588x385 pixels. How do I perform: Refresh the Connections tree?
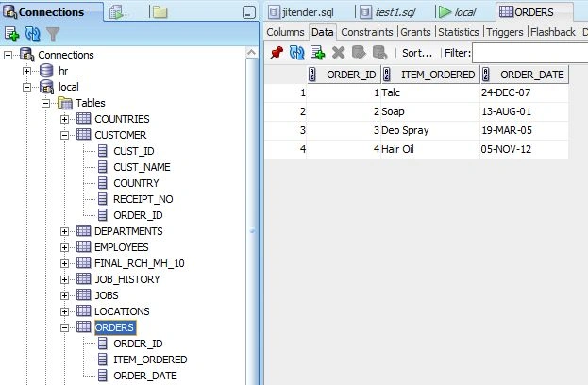(33, 34)
